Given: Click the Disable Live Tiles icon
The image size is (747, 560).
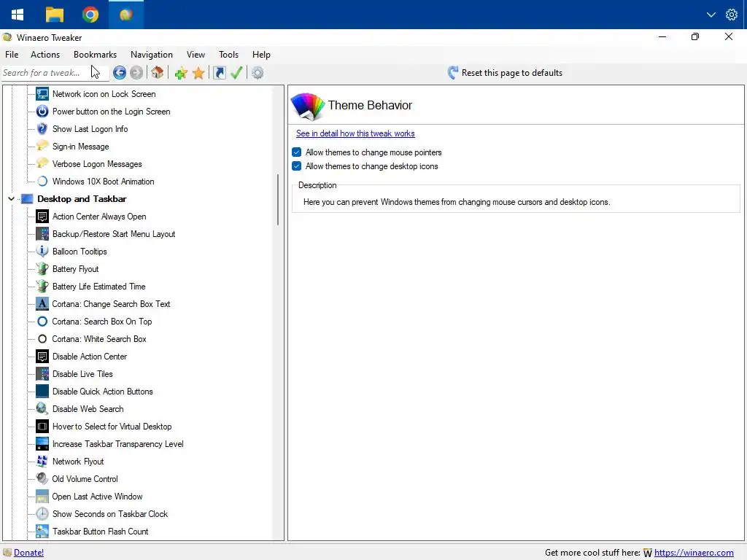Looking at the screenshot, I should [x=42, y=374].
